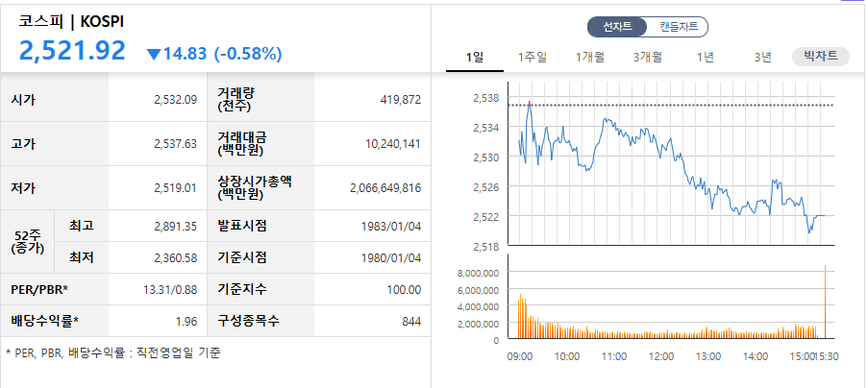This screenshot has height=388, width=868.
Task: Switch to the 선차트 line chart view
Action: pos(617,27)
